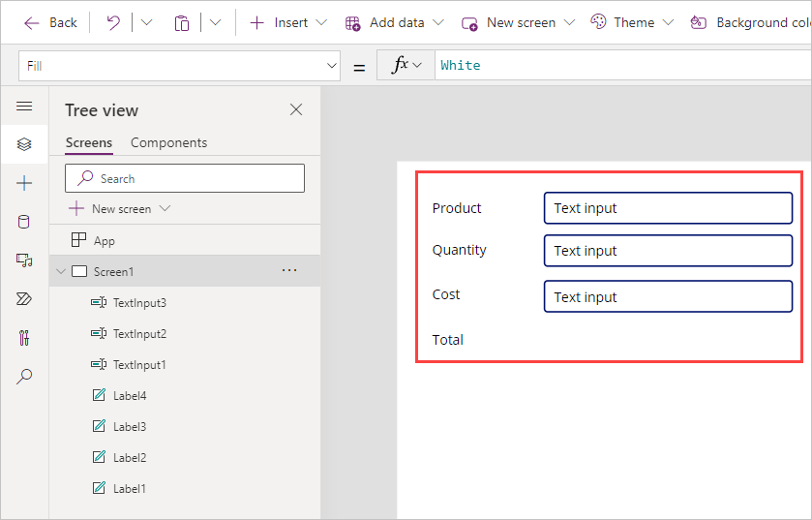
Task: Click the Undo icon
Action: pyautogui.click(x=113, y=23)
